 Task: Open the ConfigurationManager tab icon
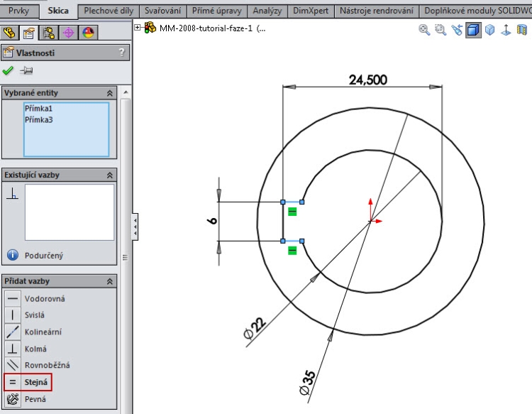[49, 33]
